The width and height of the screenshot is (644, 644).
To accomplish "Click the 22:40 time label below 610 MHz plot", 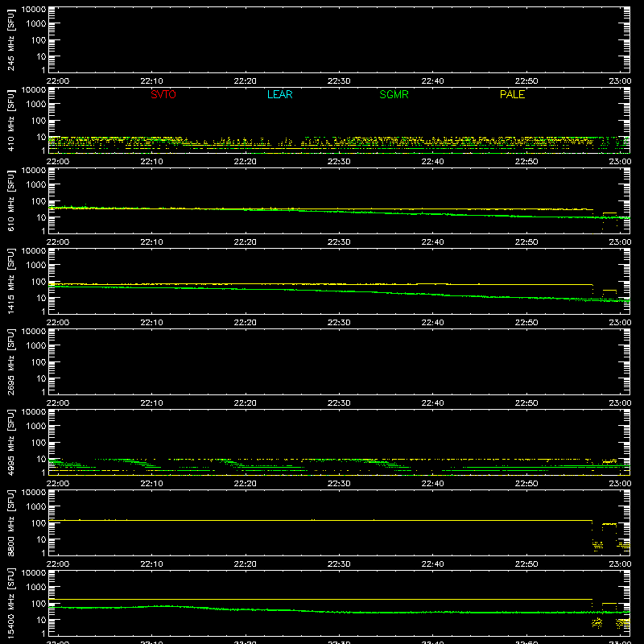I will 432,242.
